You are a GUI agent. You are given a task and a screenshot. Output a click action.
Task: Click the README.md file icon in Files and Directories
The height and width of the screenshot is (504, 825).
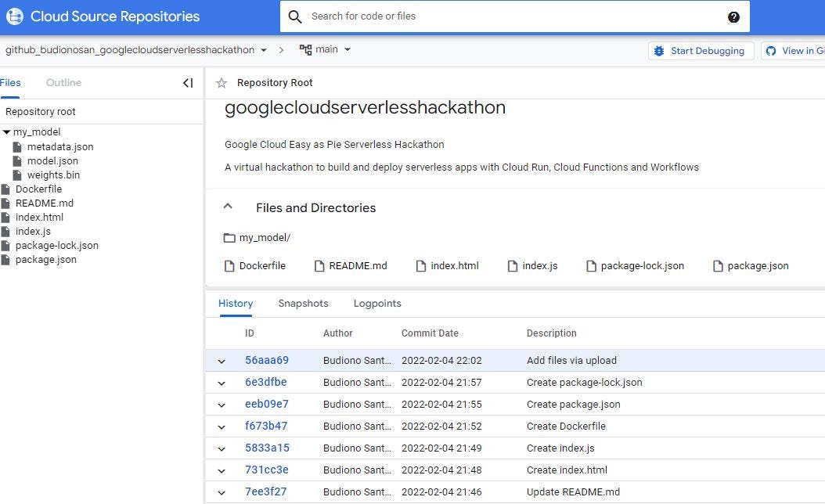coord(319,266)
